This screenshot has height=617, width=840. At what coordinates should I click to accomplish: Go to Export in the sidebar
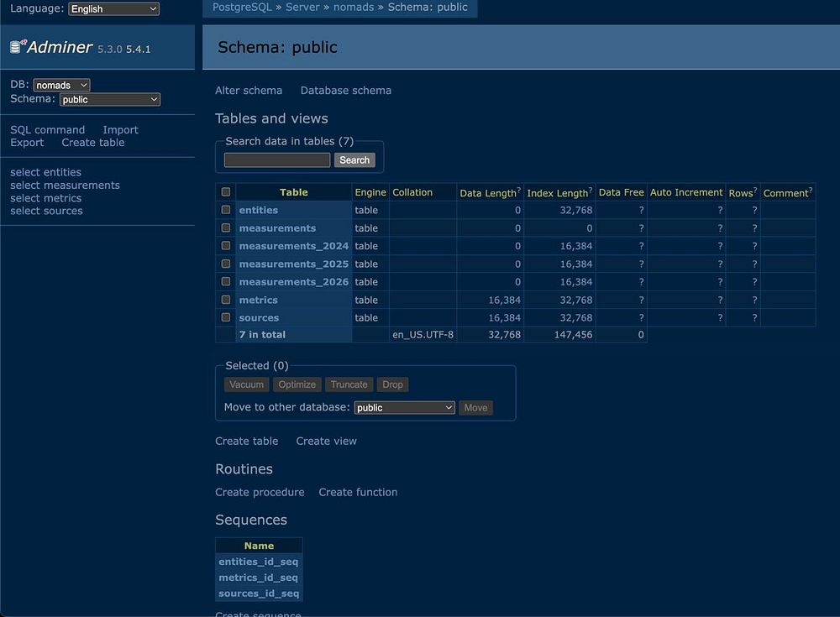[x=27, y=143]
